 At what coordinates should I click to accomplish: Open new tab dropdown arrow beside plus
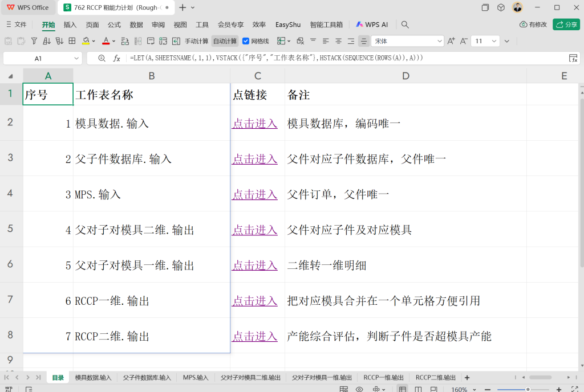[193, 7]
